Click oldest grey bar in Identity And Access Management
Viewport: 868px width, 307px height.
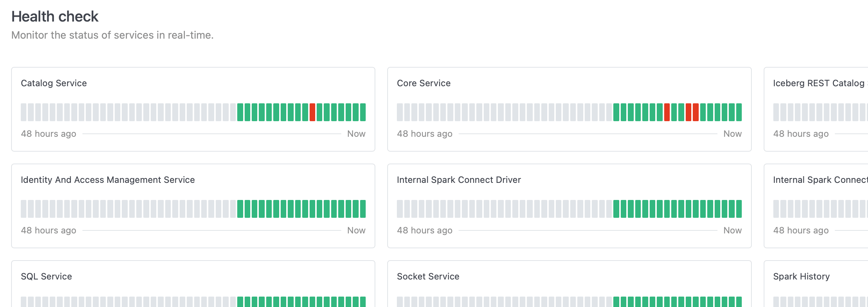[x=24, y=209]
